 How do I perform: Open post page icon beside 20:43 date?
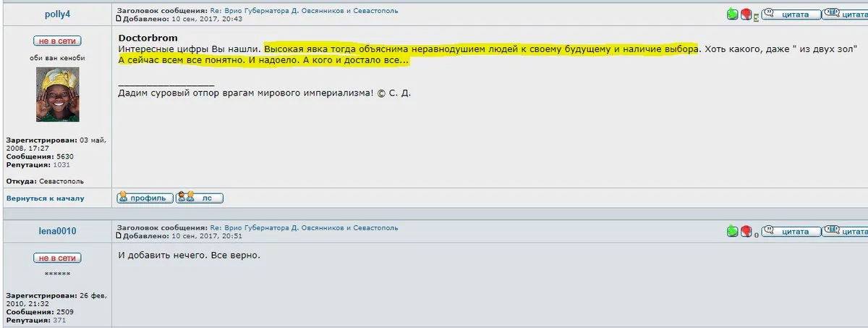(x=119, y=19)
